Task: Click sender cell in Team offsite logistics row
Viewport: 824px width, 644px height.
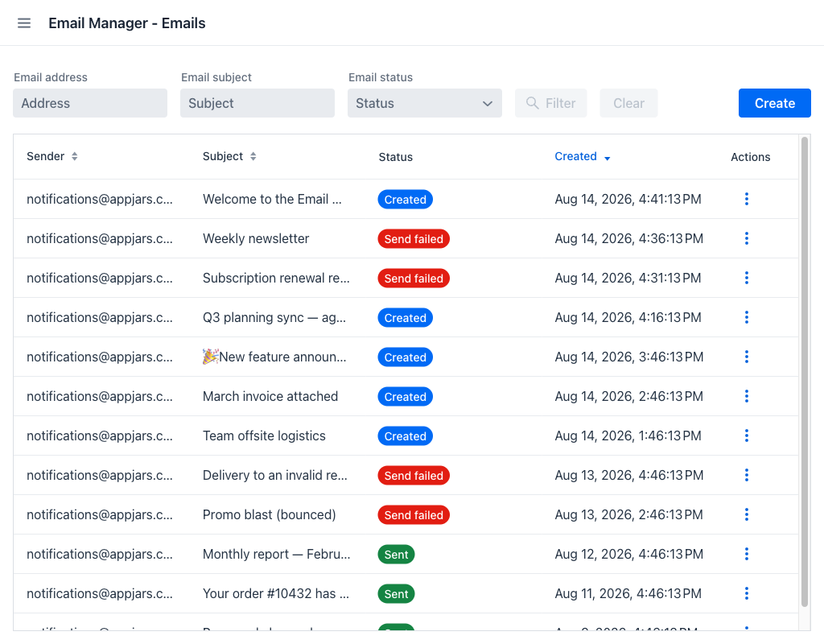Action: pos(99,436)
